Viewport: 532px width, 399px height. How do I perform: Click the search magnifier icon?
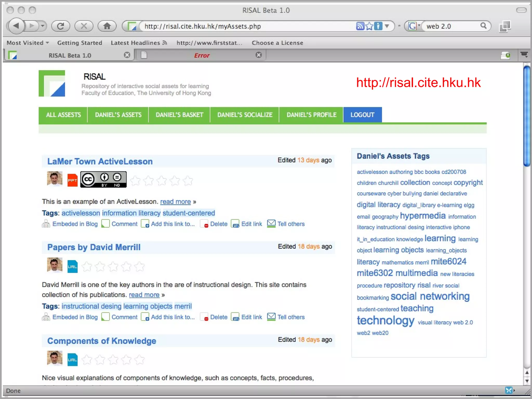click(483, 26)
